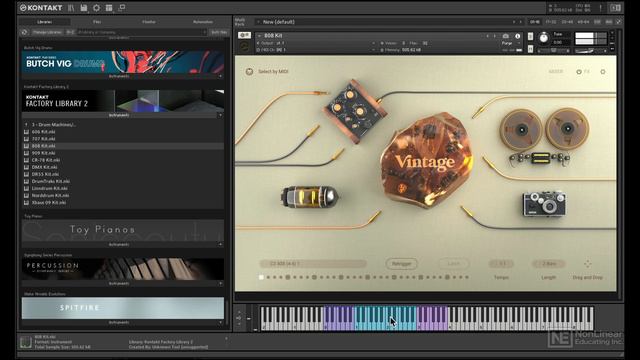Viewport: 640px width, 360px height.
Task: Select 909 Kit.nki in the file list
Action: [122, 153]
